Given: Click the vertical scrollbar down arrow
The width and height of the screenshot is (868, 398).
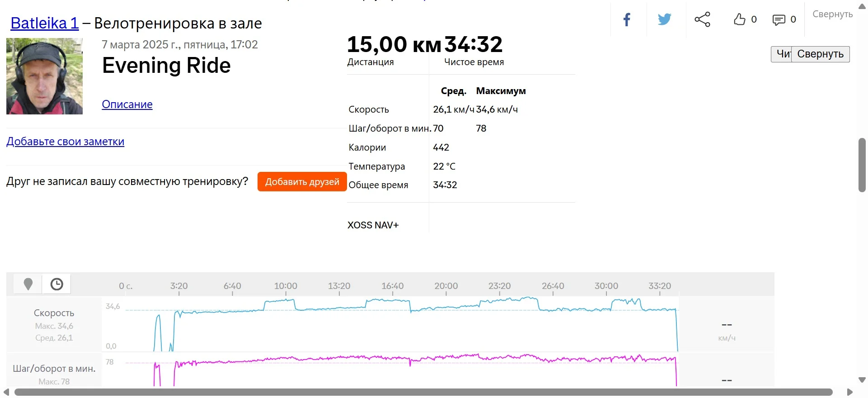Looking at the screenshot, I should point(862,380).
